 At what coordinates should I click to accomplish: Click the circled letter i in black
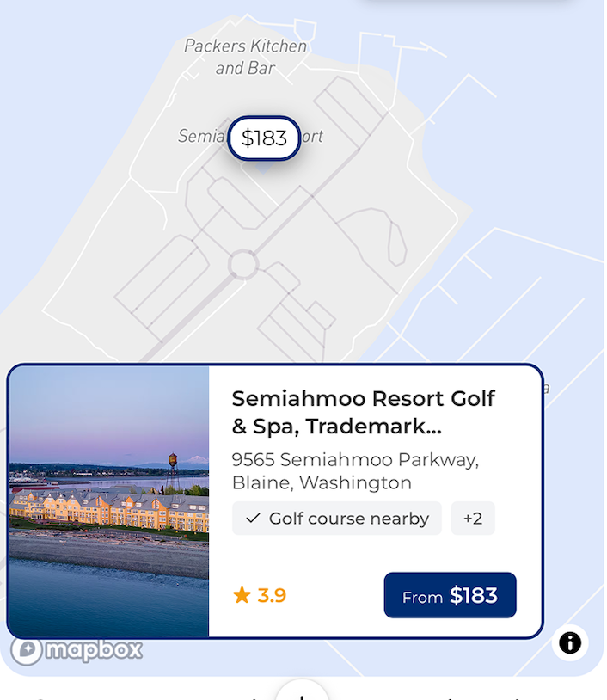pos(570,642)
